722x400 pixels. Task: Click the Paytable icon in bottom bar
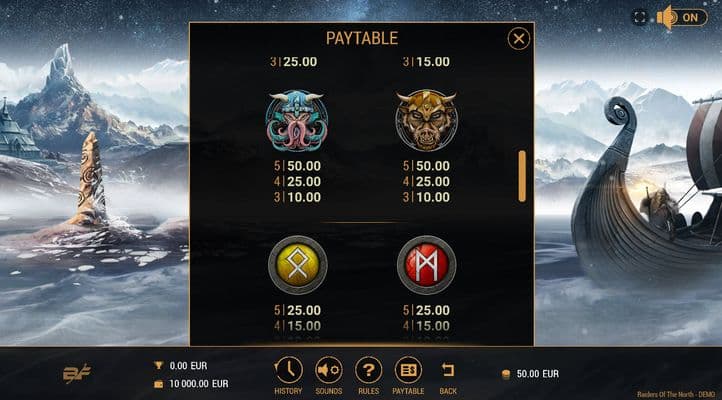[x=408, y=370]
